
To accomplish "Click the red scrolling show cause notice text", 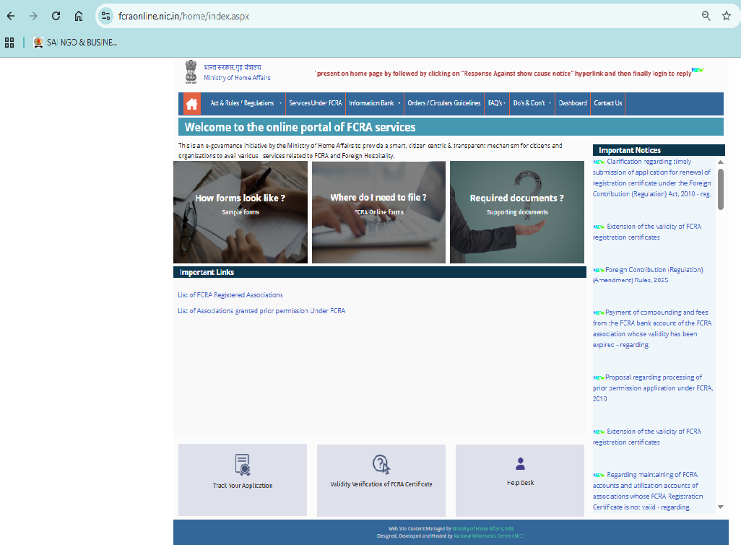I will point(504,74).
